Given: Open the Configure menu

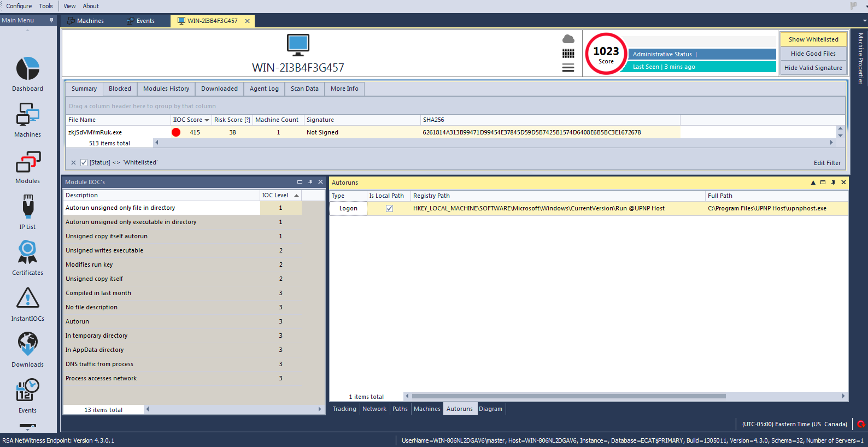Looking at the screenshot, I should (x=19, y=6).
